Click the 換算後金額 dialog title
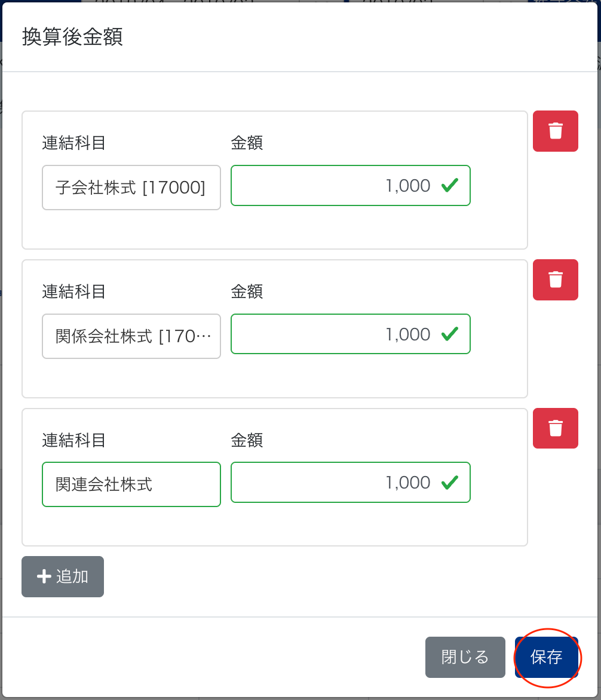Screen dimensions: 601x700 (x=72, y=36)
